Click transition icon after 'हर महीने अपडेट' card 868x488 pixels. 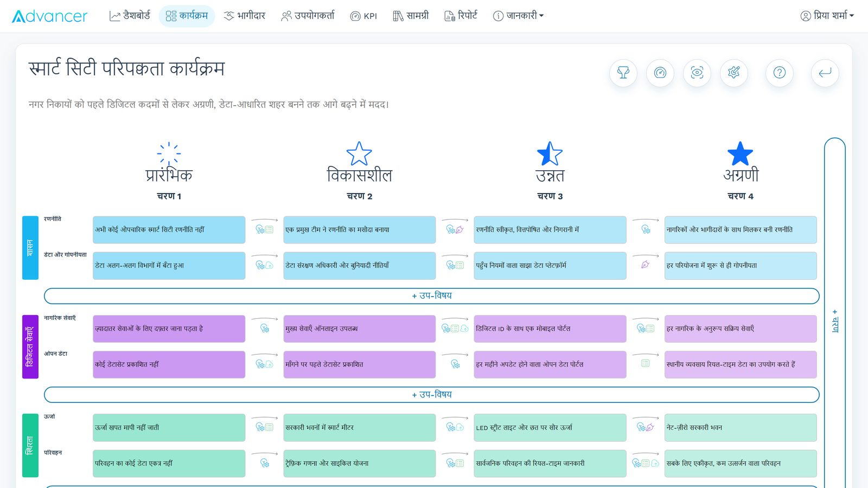(x=645, y=363)
